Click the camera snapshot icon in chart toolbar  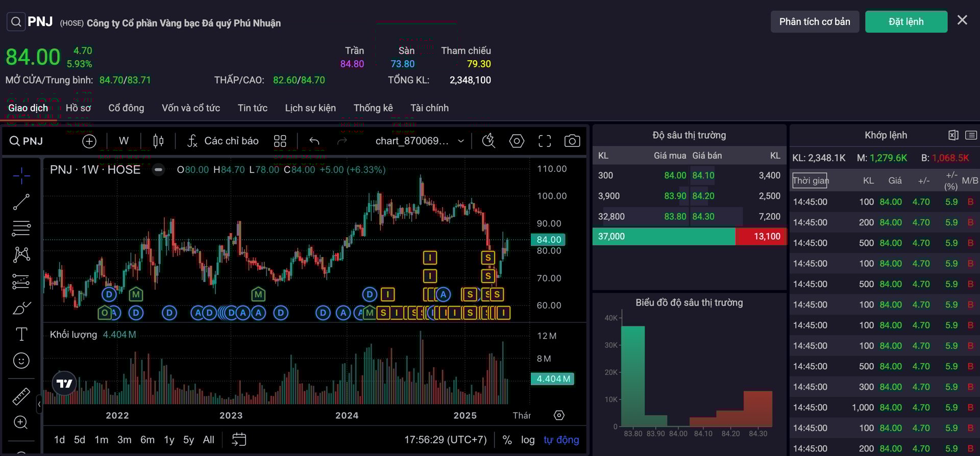point(572,141)
